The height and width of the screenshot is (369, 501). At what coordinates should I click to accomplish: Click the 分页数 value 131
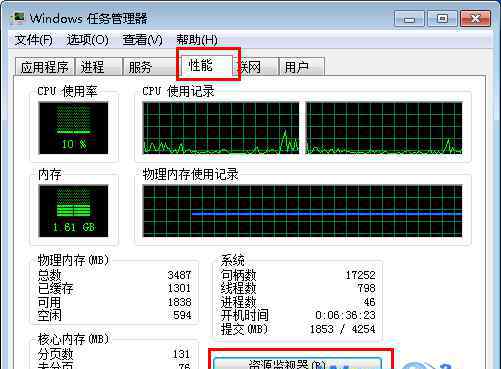click(x=181, y=354)
